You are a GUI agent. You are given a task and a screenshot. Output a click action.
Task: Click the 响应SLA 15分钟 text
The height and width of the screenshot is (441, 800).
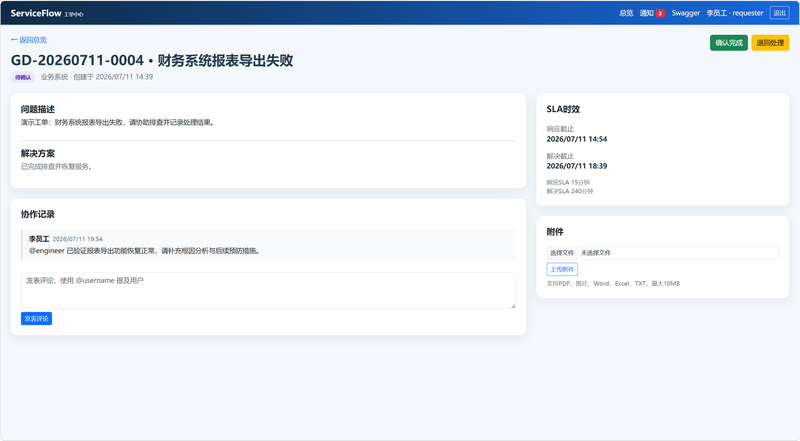568,182
